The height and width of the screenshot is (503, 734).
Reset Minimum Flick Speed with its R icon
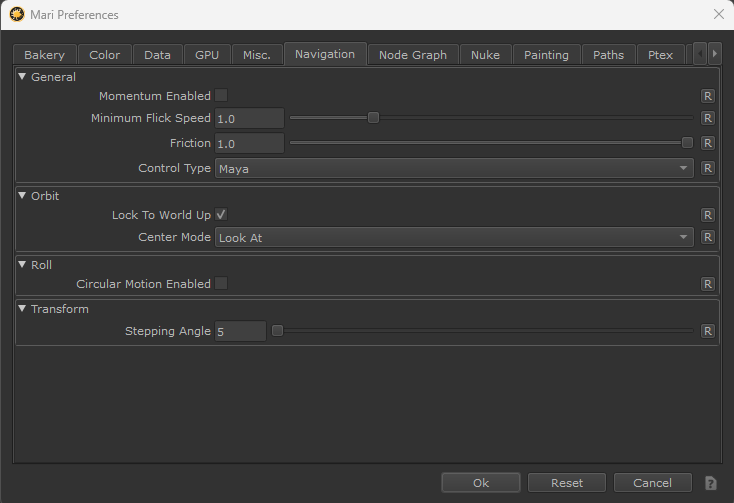707,118
